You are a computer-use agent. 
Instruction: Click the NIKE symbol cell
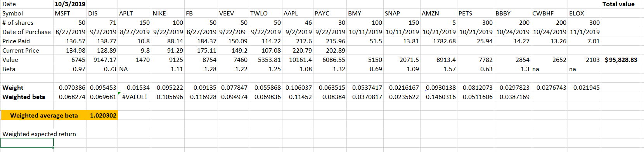(x=168, y=13)
